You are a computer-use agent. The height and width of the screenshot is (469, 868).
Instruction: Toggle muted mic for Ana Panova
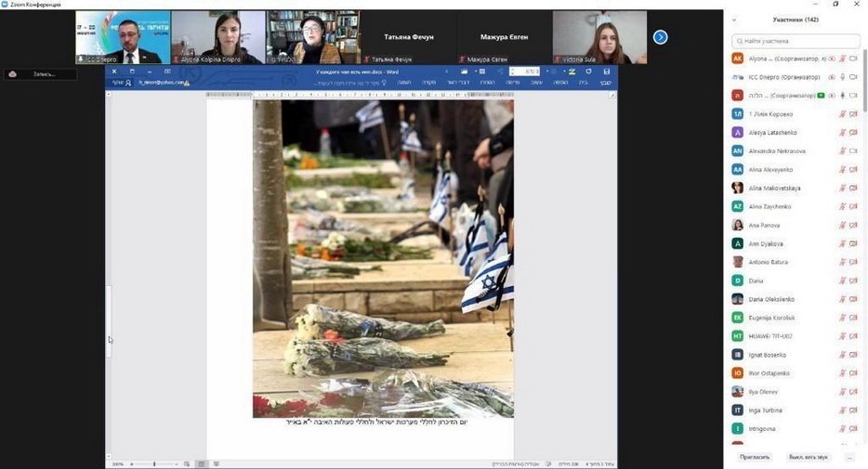coord(842,225)
